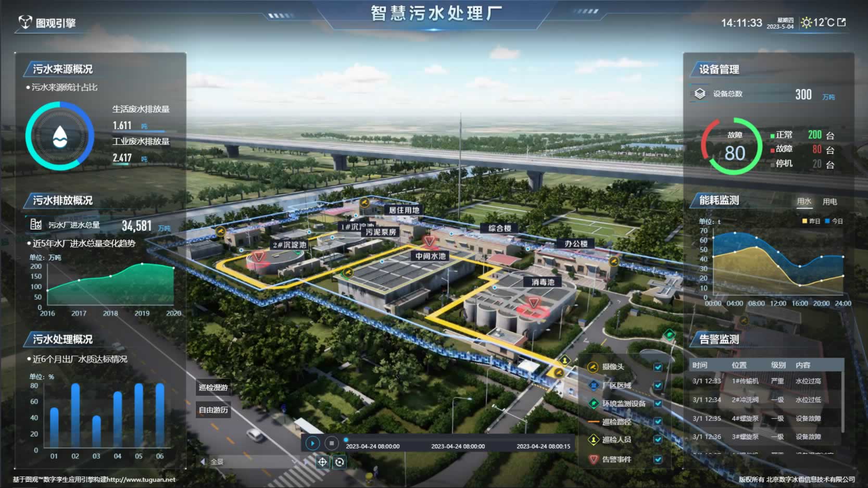Open the external link icon beside temperature
This screenshot has width=868, height=488.
tap(841, 22)
